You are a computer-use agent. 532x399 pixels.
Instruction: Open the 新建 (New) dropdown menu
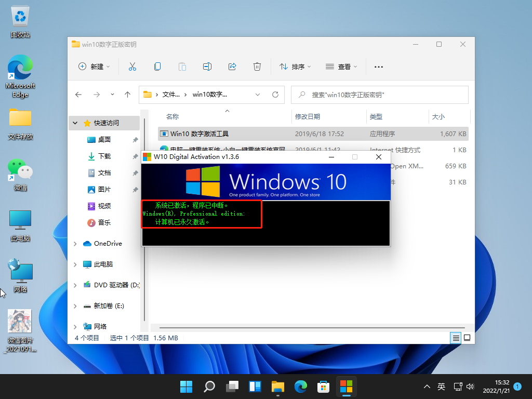click(x=94, y=66)
